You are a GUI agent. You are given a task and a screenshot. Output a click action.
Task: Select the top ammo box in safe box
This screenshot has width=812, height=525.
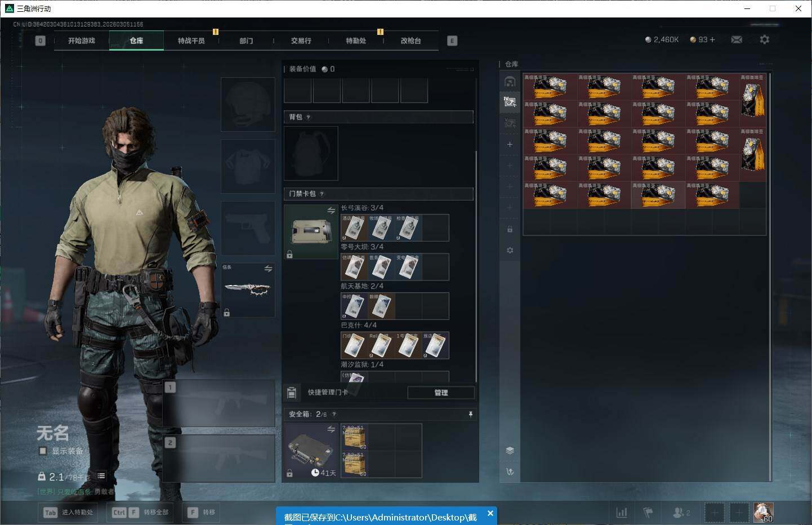click(x=354, y=437)
